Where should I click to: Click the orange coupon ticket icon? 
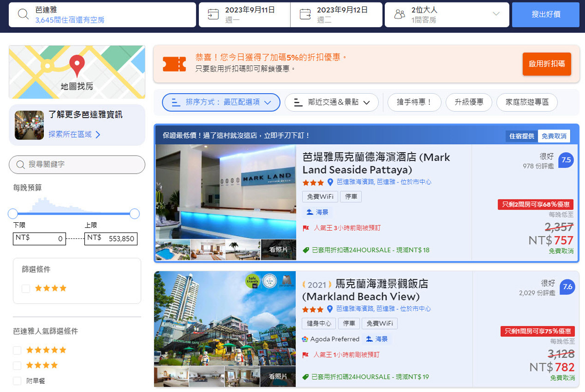[174, 64]
